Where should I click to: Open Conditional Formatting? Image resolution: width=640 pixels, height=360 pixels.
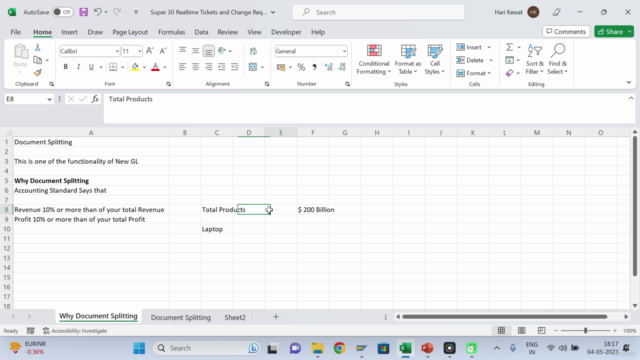pyautogui.click(x=373, y=60)
